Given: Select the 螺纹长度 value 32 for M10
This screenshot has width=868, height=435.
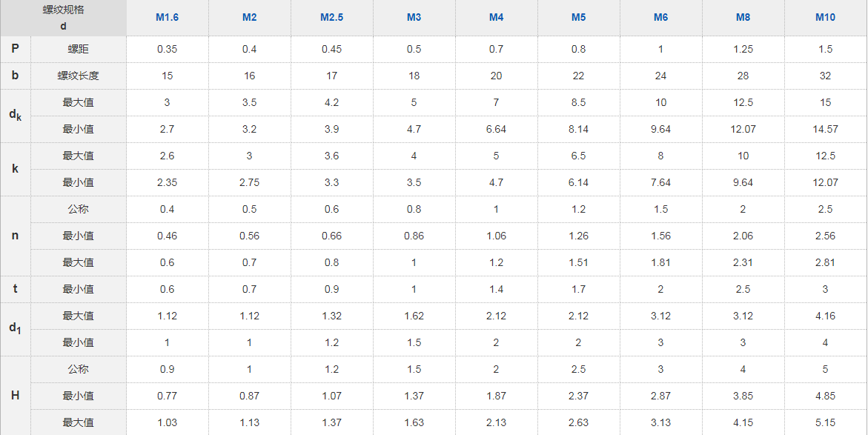Looking at the screenshot, I should click(x=825, y=76).
